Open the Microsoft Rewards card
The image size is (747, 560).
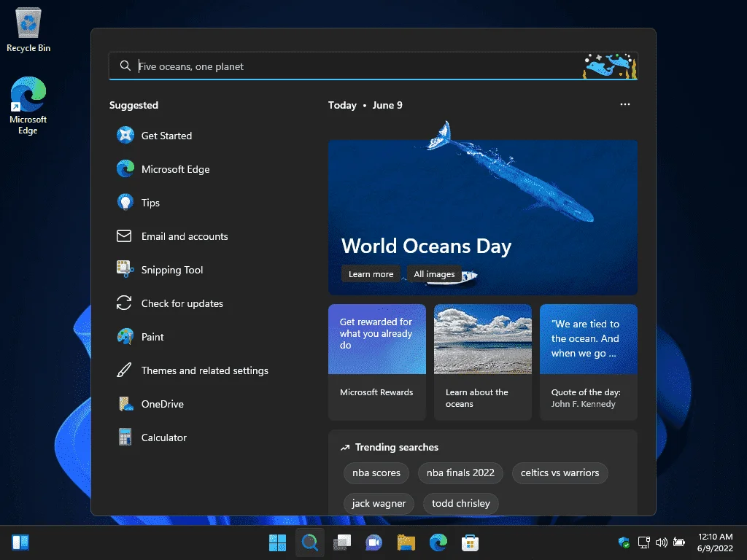click(x=377, y=362)
